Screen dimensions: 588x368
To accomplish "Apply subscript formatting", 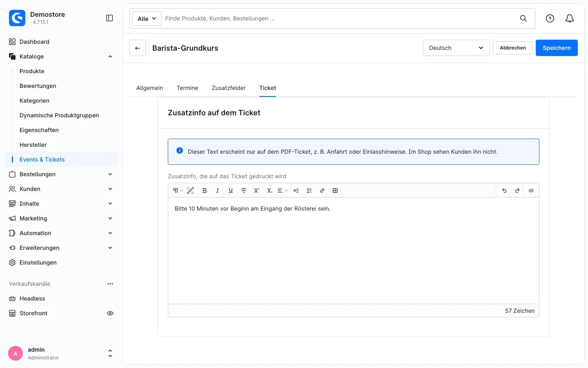I will pos(269,191).
